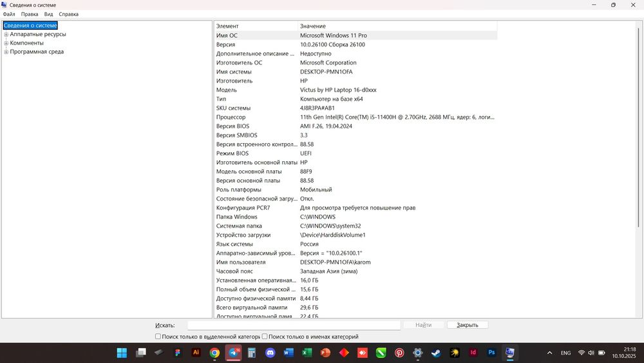Check the battery status icon
The image size is (644, 363).
pos(601,353)
